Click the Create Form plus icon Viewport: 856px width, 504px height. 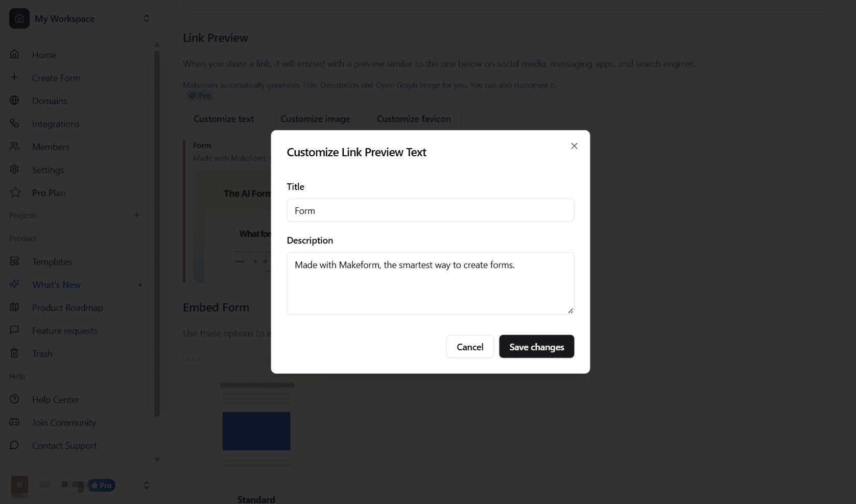coord(14,77)
